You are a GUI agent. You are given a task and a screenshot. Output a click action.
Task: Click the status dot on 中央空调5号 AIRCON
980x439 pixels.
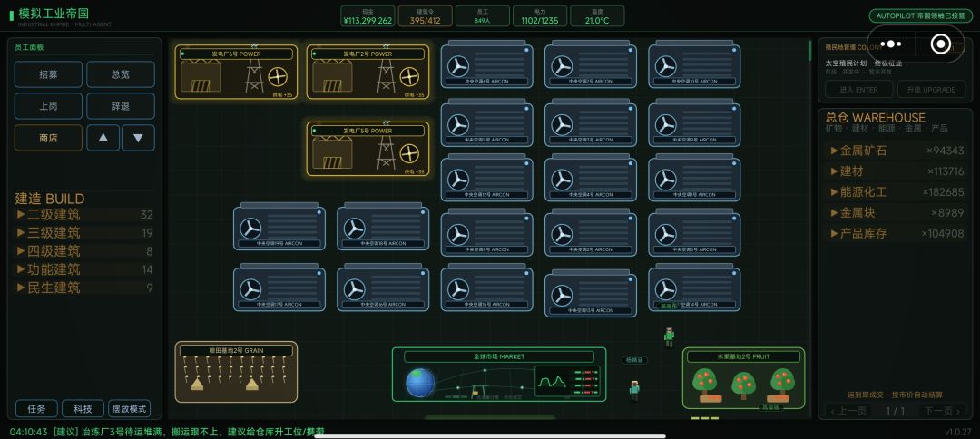click(734, 218)
